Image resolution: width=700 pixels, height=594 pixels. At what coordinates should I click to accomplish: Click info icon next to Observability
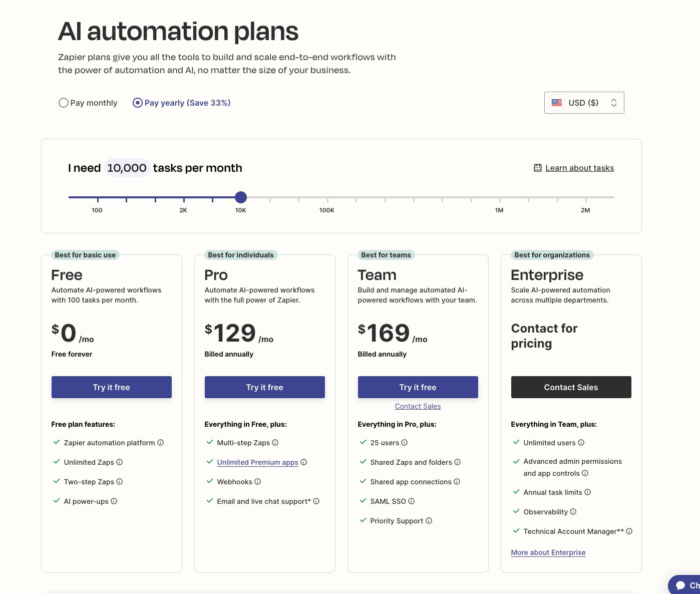click(573, 512)
